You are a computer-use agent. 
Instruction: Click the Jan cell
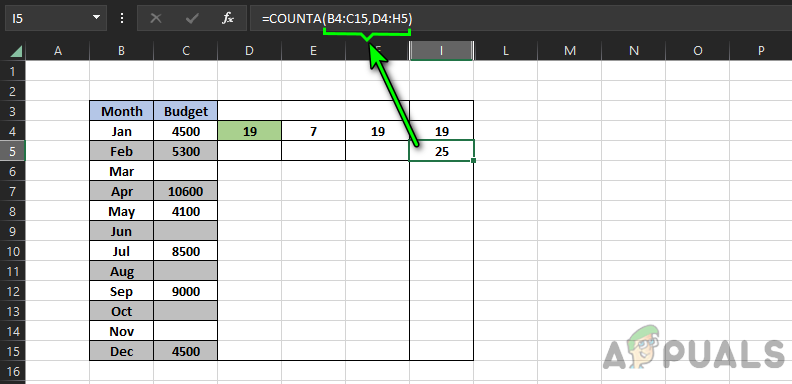coord(122,131)
